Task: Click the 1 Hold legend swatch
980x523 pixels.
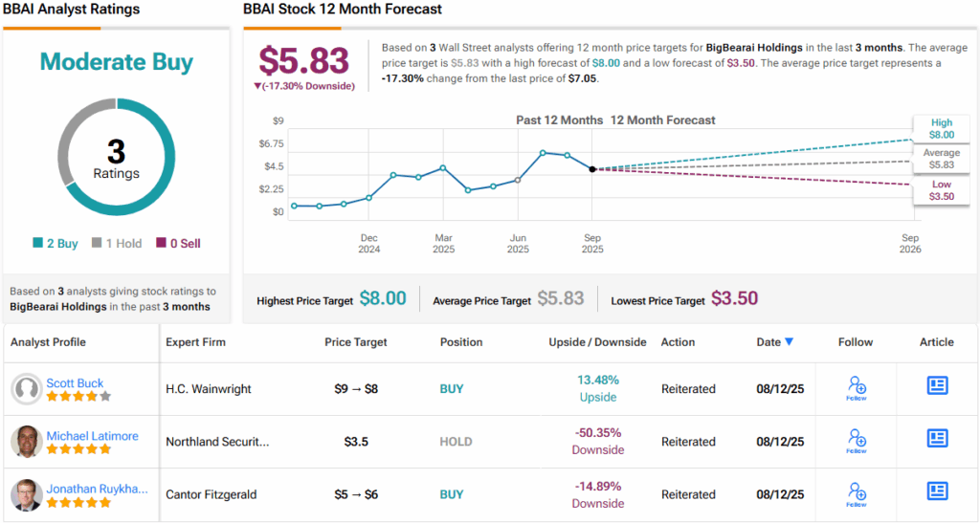Action: 96,244
